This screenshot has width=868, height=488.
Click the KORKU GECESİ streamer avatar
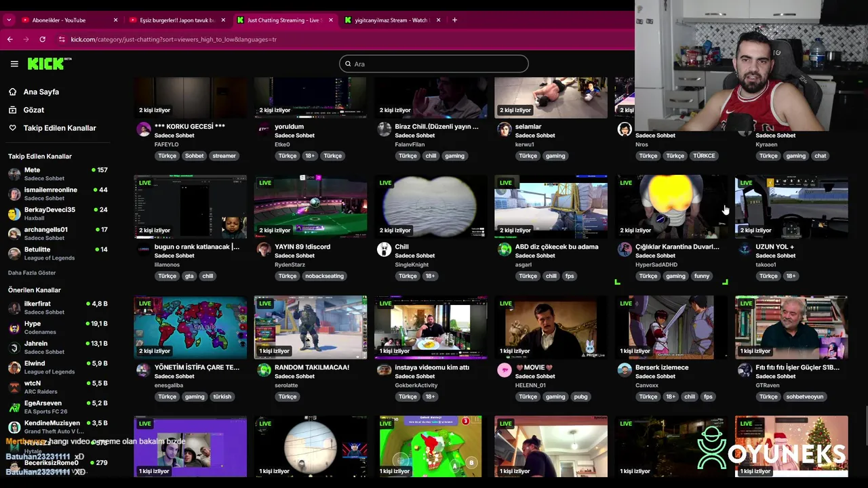pos(143,129)
